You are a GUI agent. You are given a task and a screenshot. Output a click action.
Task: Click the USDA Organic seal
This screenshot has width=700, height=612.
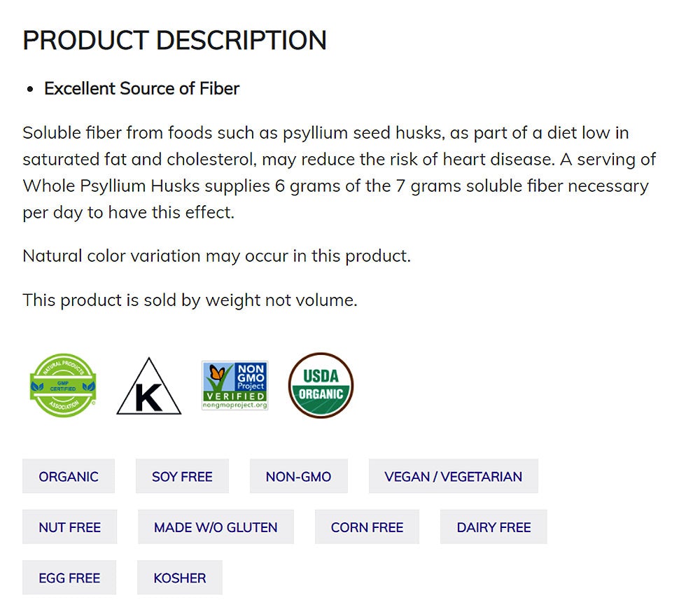coord(321,385)
